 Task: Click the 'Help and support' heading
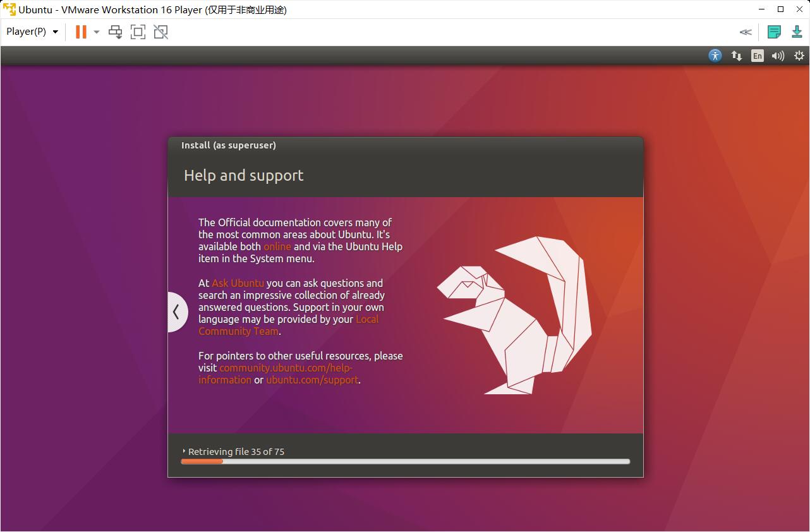click(244, 176)
